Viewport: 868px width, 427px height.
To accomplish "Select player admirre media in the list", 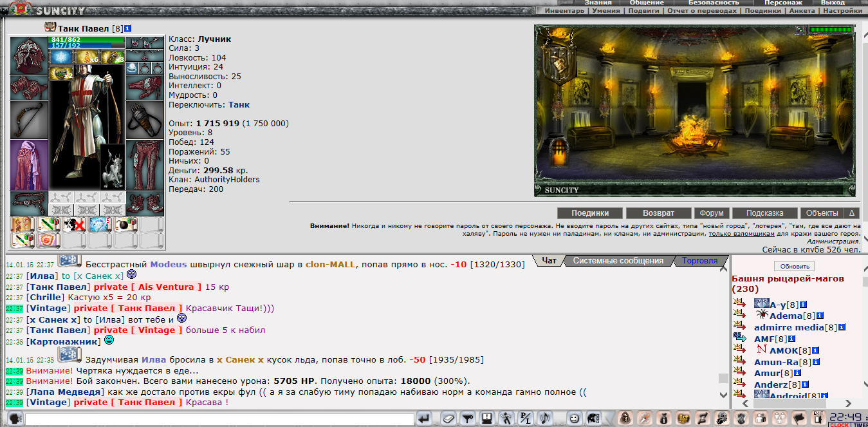I will tap(789, 327).
